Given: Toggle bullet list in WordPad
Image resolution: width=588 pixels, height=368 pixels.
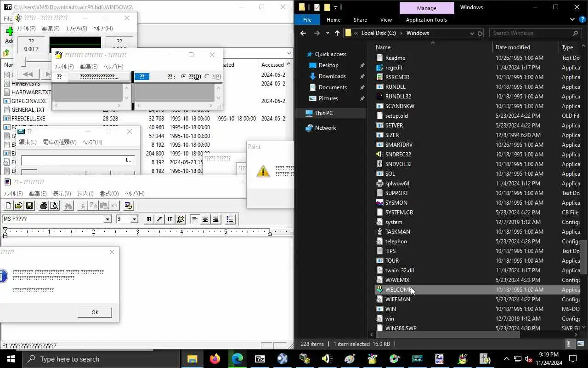Looking at the screenshot, I should (230, 219).
